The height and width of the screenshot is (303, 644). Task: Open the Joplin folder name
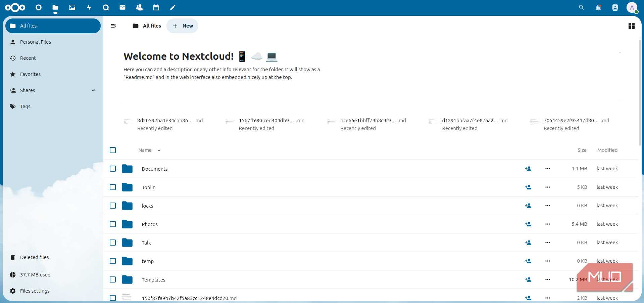[x=149, y=187]
